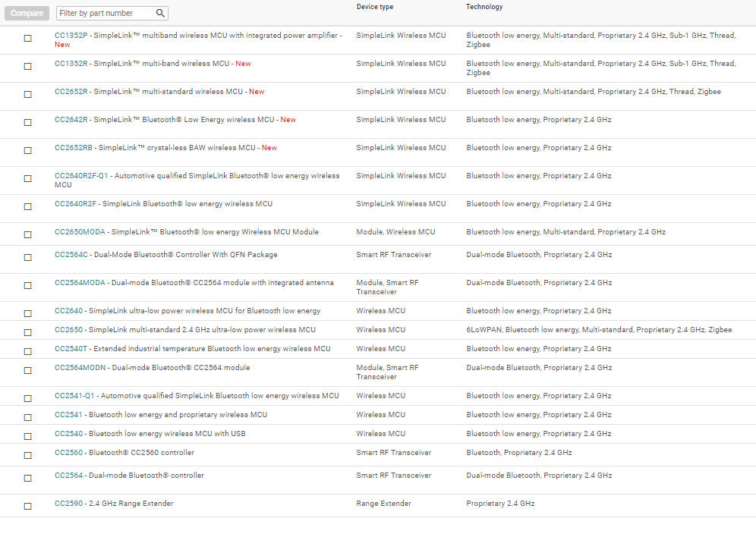Tick the CC2650 compare checkbox
756x537 pixels.
(x=28, y=332)
